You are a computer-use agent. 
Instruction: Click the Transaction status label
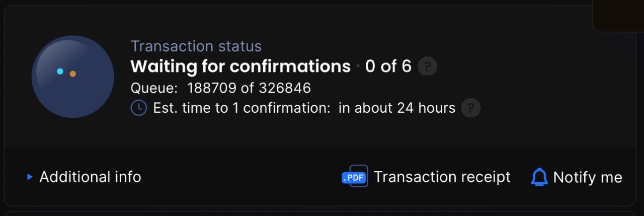(196, 46)
